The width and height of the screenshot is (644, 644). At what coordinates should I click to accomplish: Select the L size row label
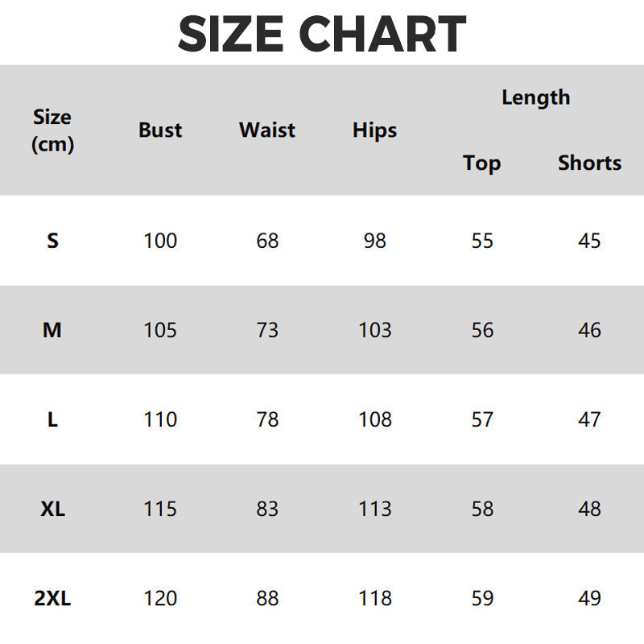(x=52, y=419)
